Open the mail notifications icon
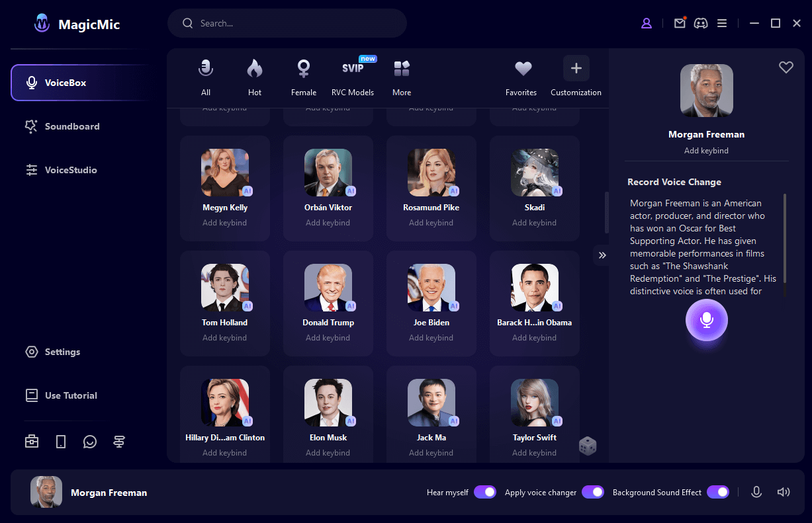Image resolution: width=812 pixels, height=523 pixels. pos(680,23)
